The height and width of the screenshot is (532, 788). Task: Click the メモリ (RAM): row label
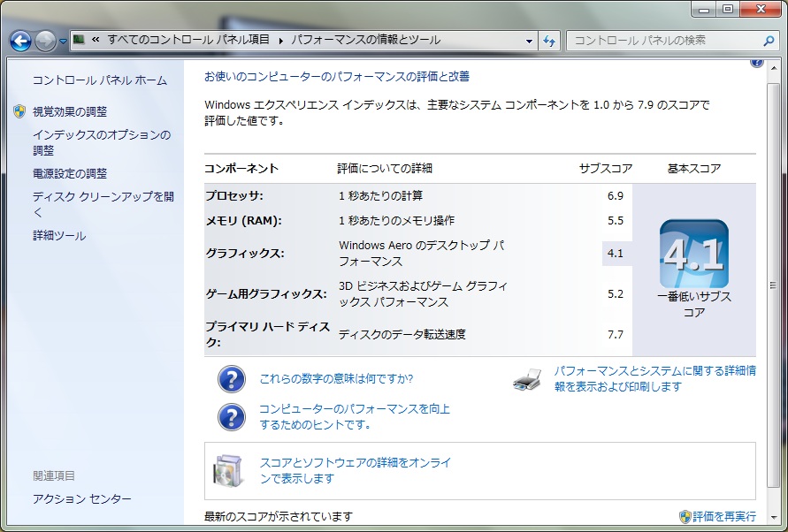[x=244, y=221]
